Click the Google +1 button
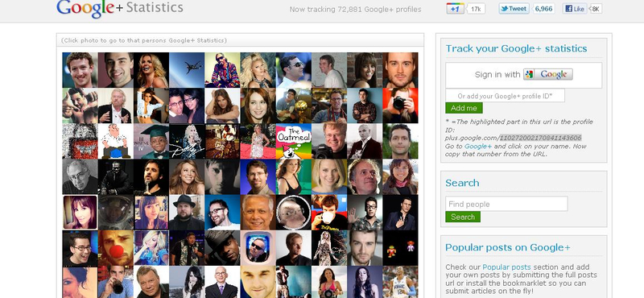Screen dimensions: 644x298 [x=455, y=9]
